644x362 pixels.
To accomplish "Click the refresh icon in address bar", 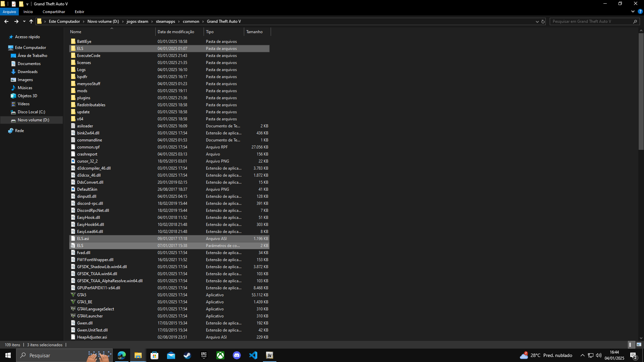I will (x=543, y=21).
